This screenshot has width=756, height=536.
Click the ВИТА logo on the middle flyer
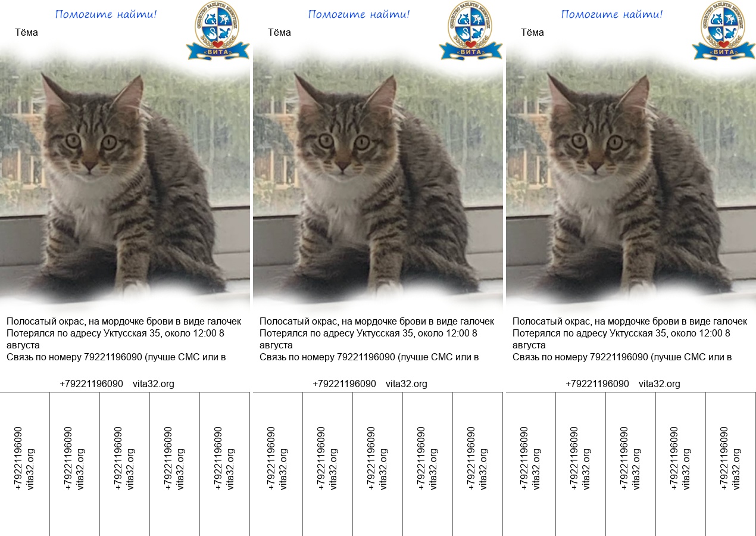point(471,30)
